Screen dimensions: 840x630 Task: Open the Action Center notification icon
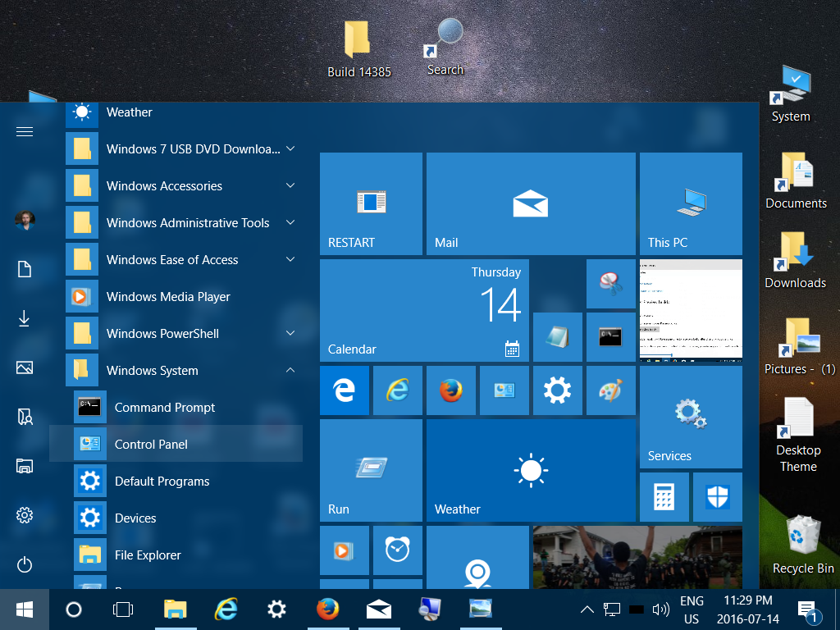pos(807,609)
